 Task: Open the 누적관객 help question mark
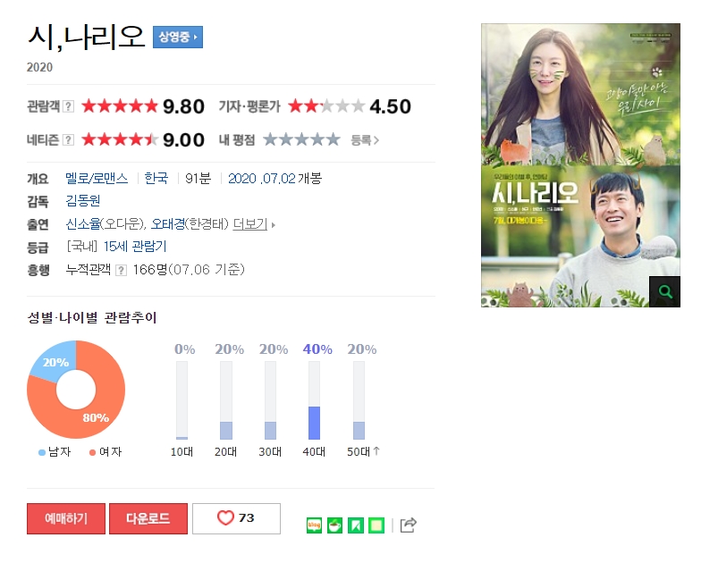[121, 270]
